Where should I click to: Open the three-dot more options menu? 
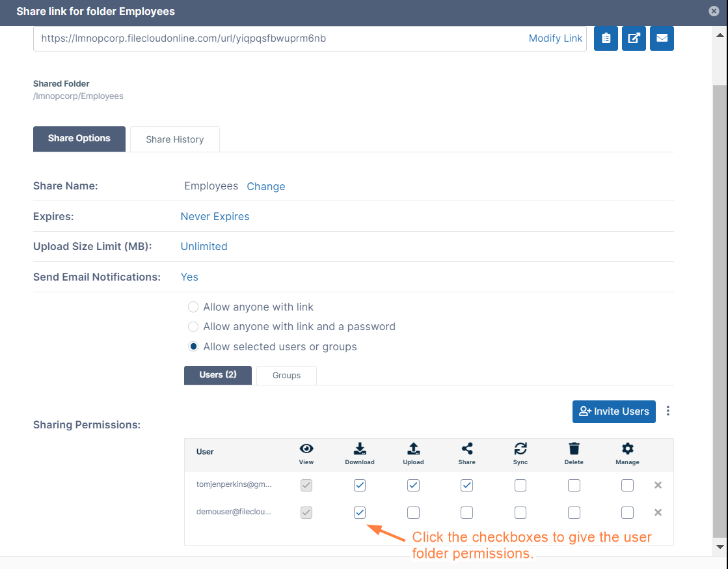click(x=667, y=411)
